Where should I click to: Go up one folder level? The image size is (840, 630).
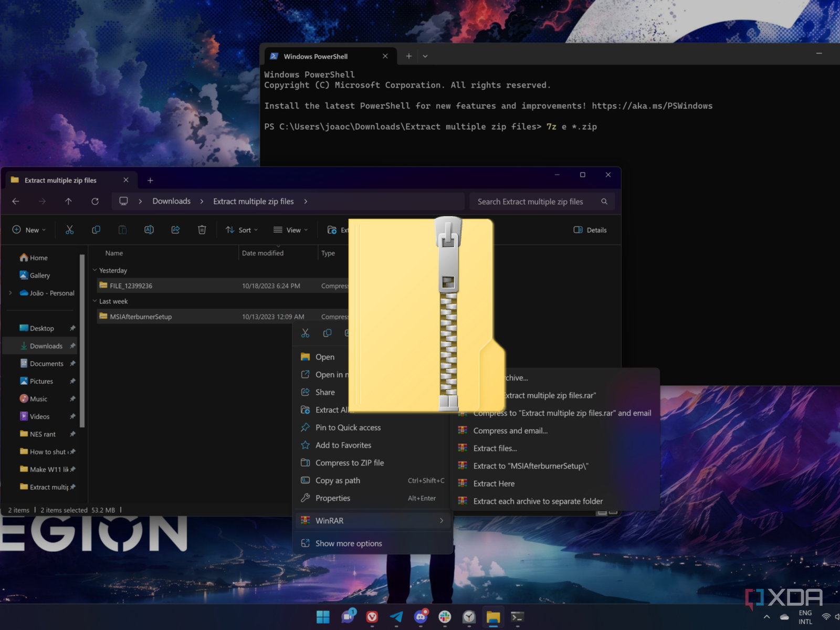(68, 202)
